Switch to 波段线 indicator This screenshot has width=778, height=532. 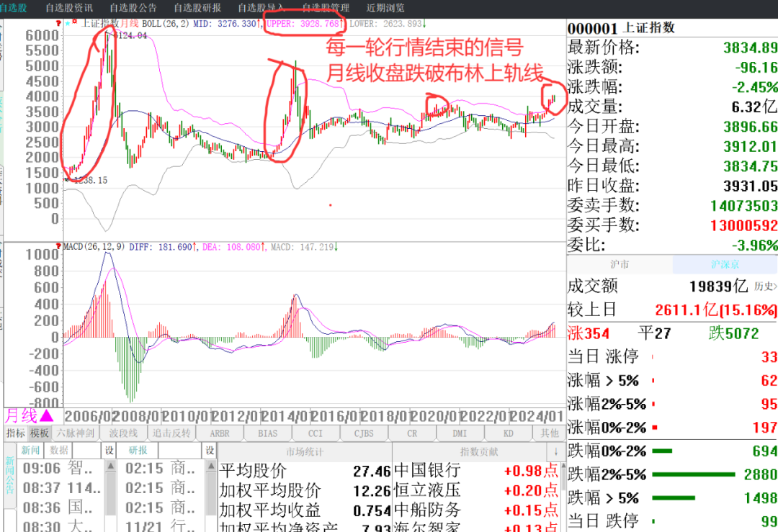pyautogui.click(x=124, y=433)
